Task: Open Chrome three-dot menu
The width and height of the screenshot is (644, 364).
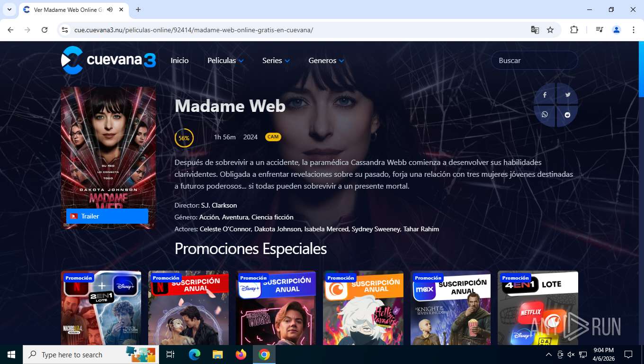Action: (x=634, y=30)
